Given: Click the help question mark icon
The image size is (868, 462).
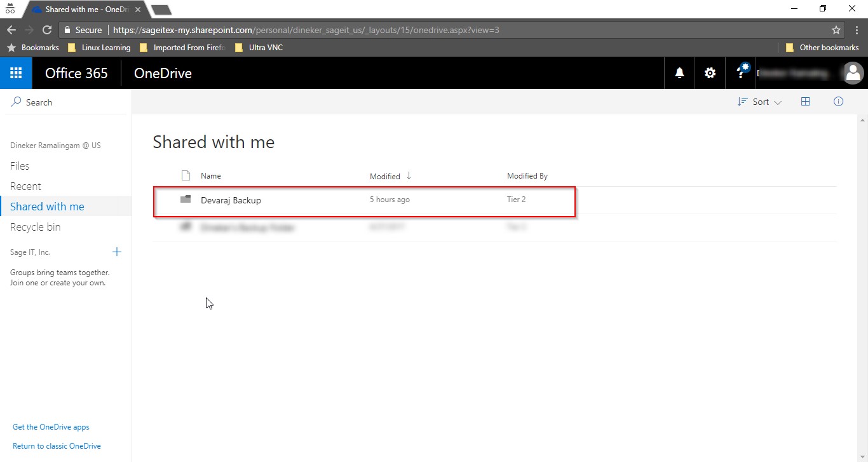Looking at the screenshot, I should [740, 73].
